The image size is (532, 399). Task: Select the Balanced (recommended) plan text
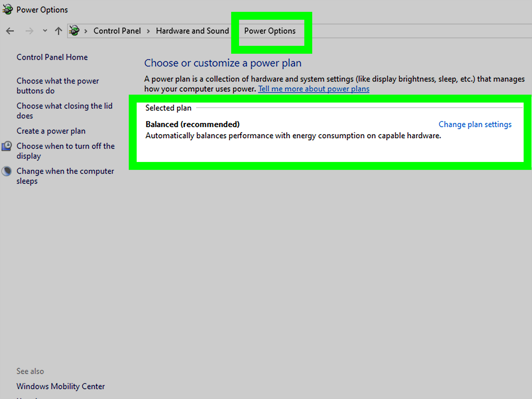(x=193, y=124)
